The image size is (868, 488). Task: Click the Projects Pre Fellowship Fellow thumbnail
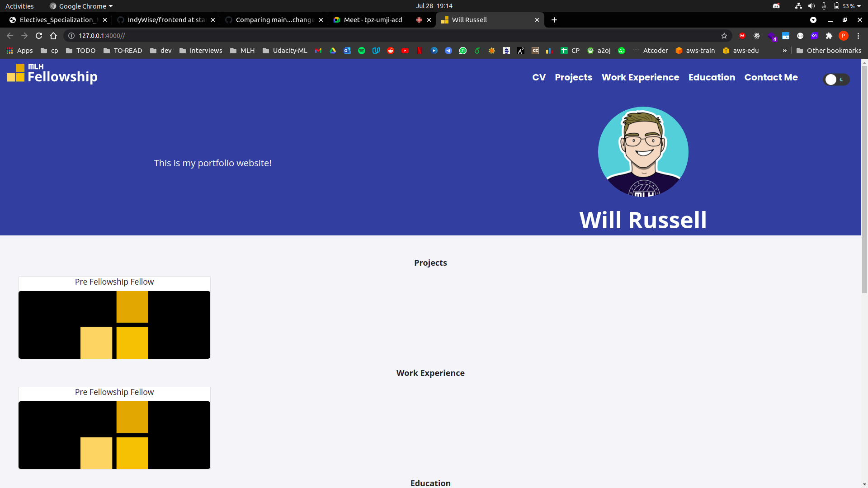pos(114,324)
